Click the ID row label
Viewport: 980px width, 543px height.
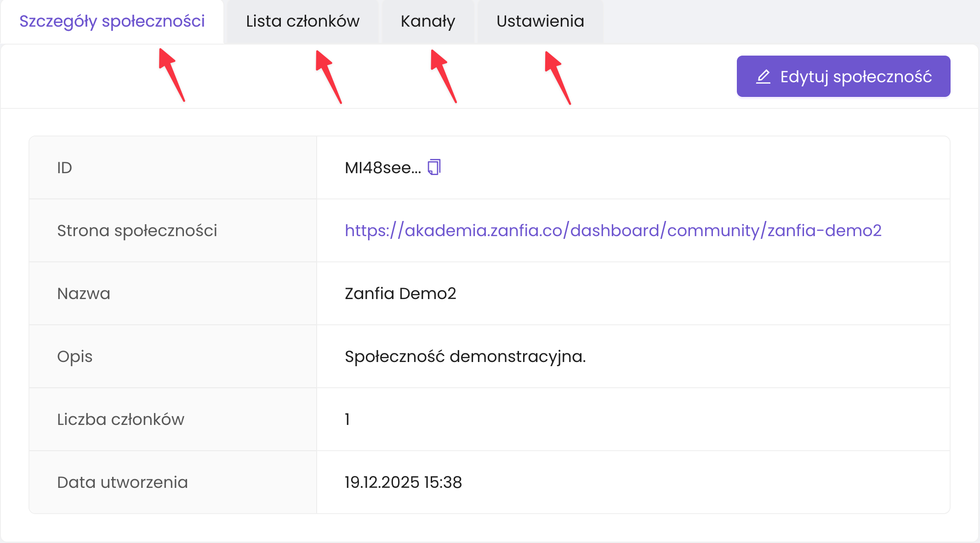click(64, 168)
